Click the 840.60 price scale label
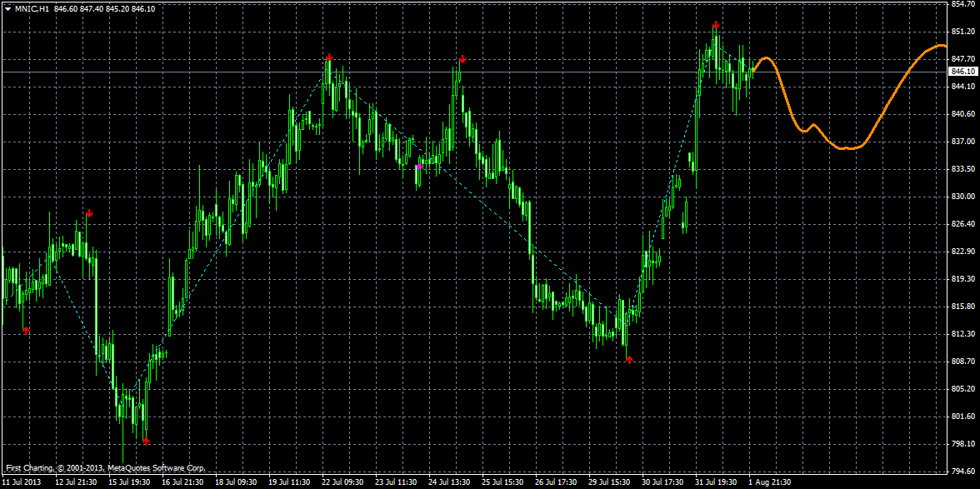The width and height of the screenshot is (980, 489). (963, 113)
